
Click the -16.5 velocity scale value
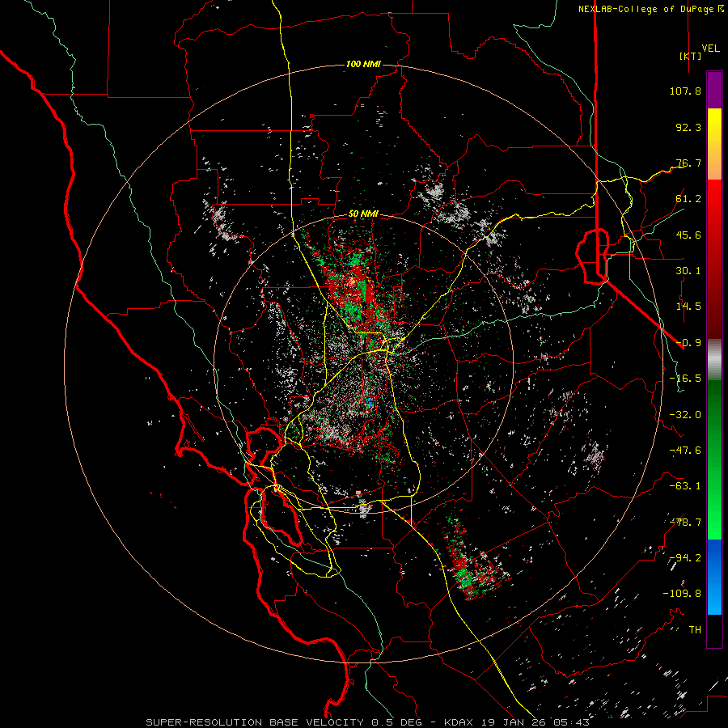pos(685,379)
